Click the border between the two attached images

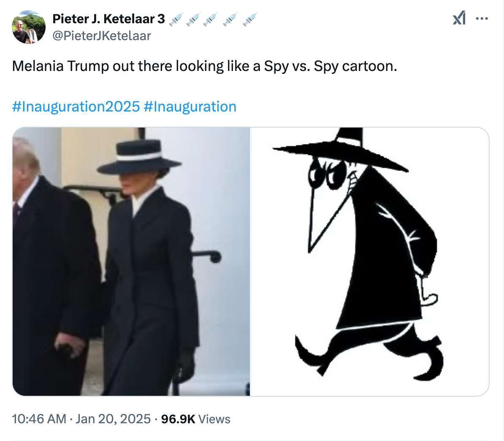pyautogui.click(x=251, y=262)
